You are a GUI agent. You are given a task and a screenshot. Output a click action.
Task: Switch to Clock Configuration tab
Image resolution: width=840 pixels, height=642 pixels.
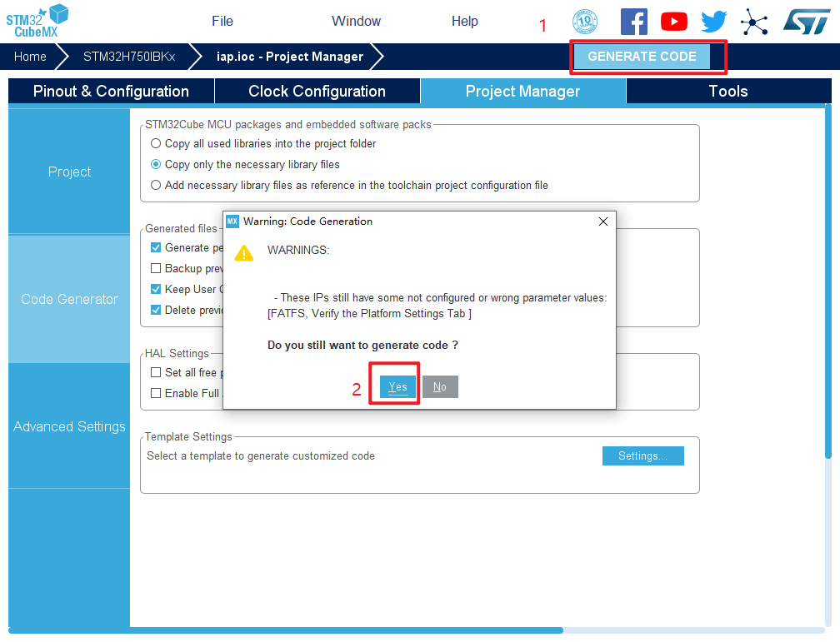click(317, 92)
